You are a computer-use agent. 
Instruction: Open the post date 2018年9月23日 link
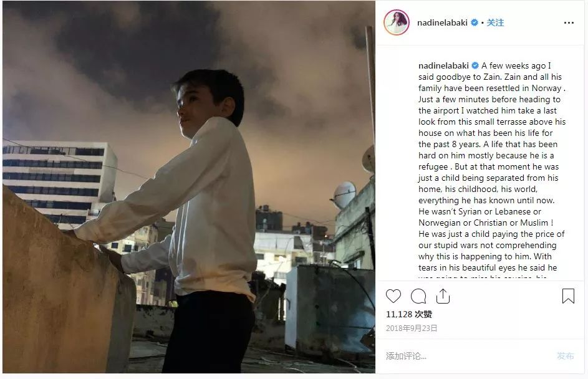[x=412, y=328]
